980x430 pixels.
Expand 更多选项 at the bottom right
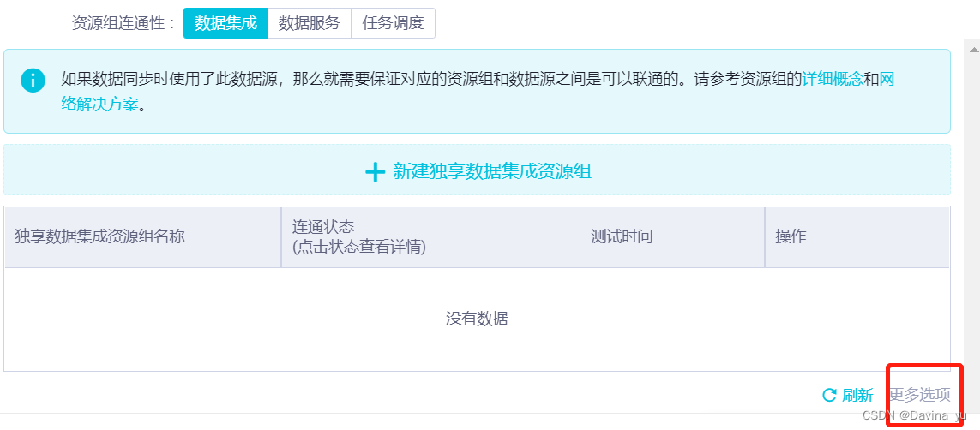point(919,395)
